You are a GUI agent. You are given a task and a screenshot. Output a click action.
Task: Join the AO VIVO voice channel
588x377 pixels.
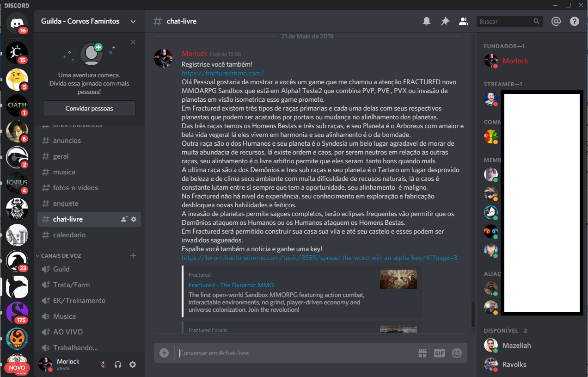89,332
